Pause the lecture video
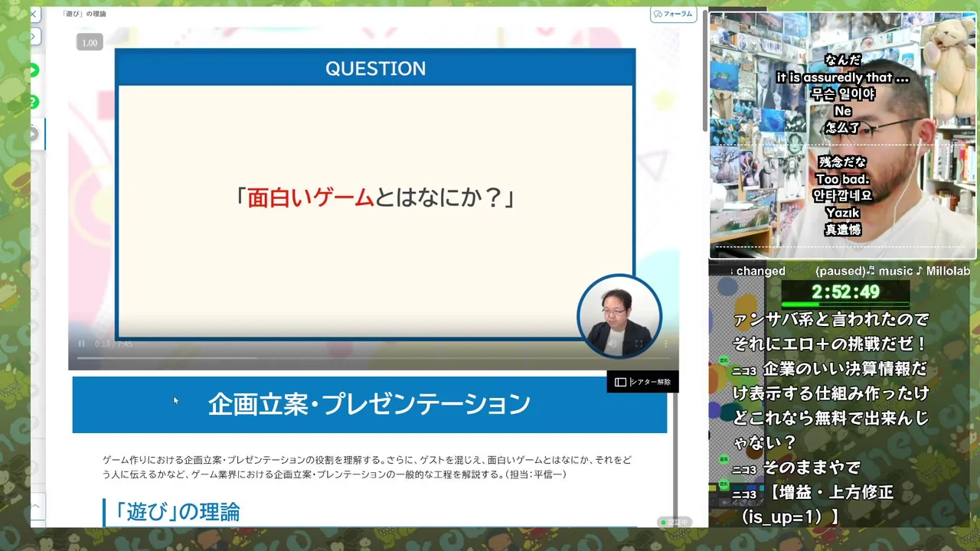Screen dimensions: 980x551 pos(81,344)
